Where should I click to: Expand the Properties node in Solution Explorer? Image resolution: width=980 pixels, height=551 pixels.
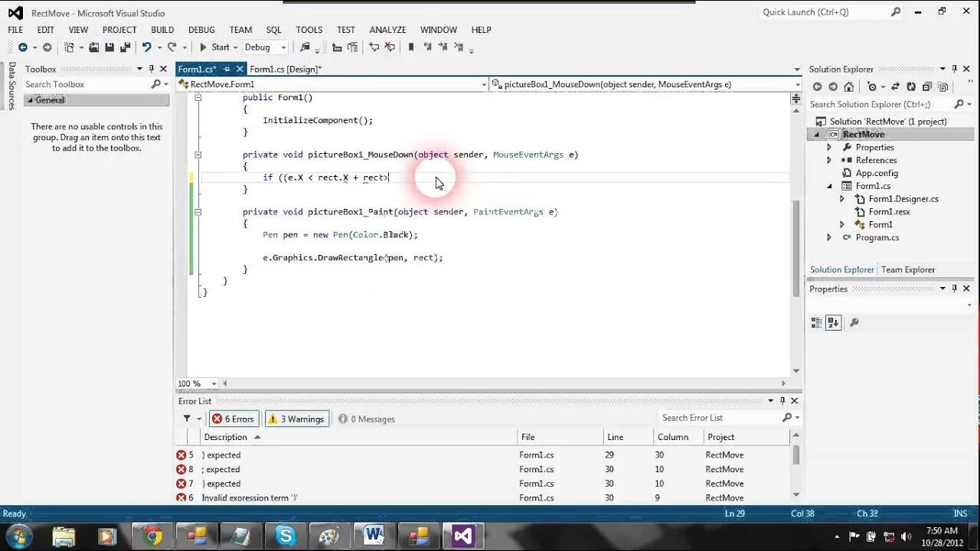[829, 147]
